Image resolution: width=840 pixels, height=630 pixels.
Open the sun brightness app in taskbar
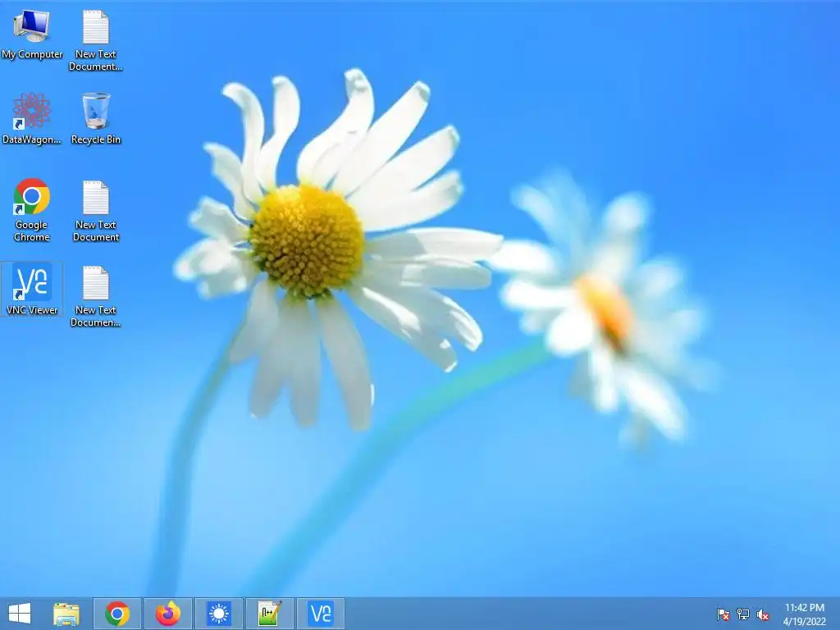click(218, 614)
